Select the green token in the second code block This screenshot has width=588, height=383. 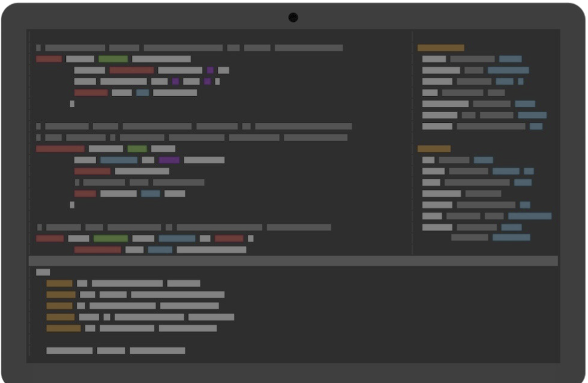[x=137, y=149]
